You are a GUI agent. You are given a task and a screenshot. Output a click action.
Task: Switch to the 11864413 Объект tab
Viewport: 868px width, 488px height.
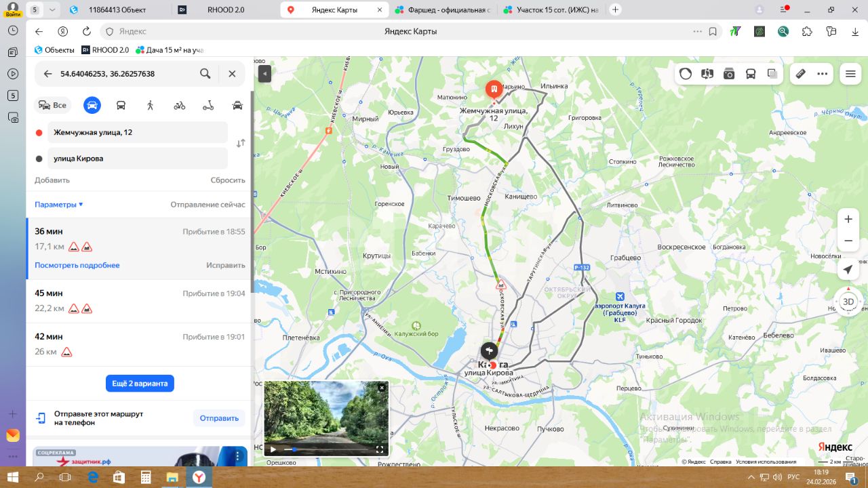click(x=117, y=10)
